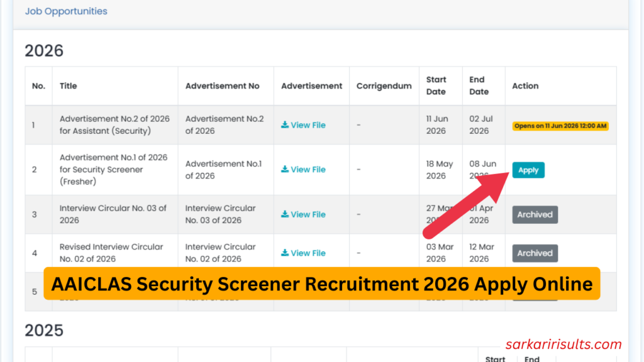Click download icon beside Advertisement No.2 View File
Image resolution: width=644 pixels, height=362 pixels.
tap(285, 124)
